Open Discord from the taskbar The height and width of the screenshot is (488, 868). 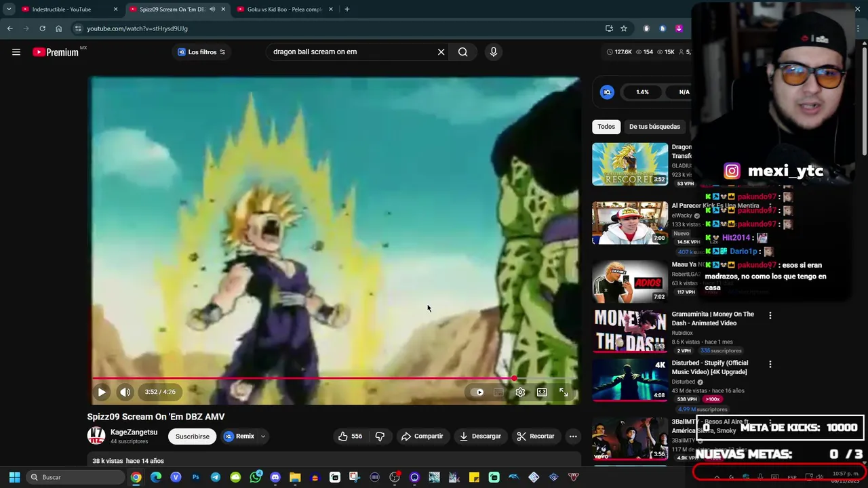(x=275, y=477)
